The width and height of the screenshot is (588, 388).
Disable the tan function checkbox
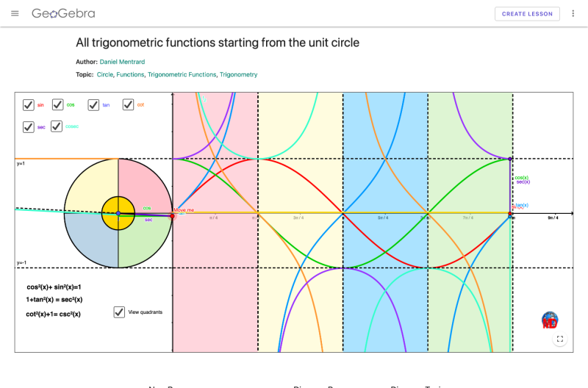[x=93, y=105]
